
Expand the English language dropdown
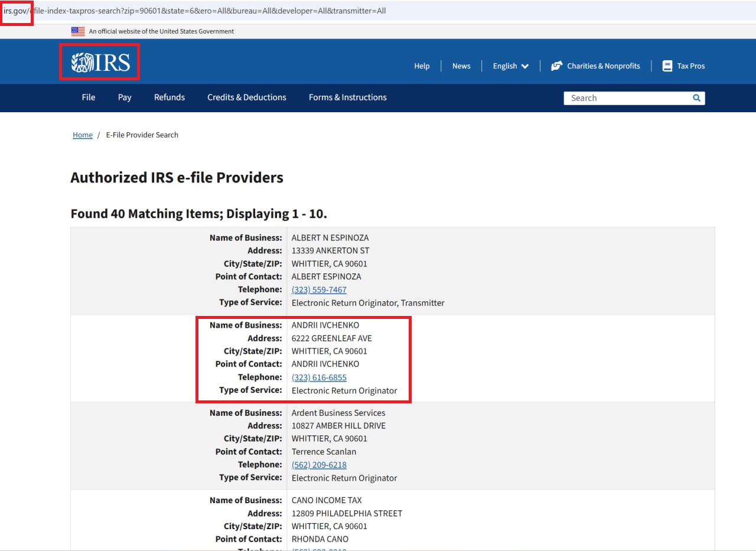[x=511, y=66]
